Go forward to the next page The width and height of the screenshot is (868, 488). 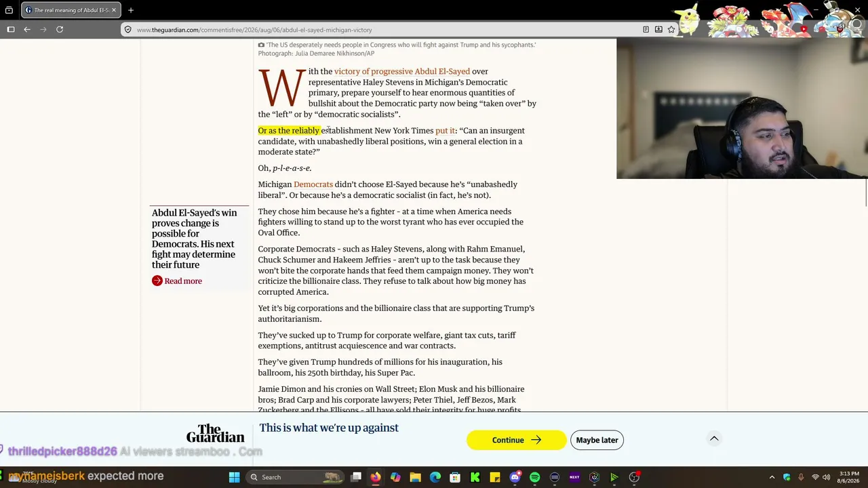click(x=43, y=30)
